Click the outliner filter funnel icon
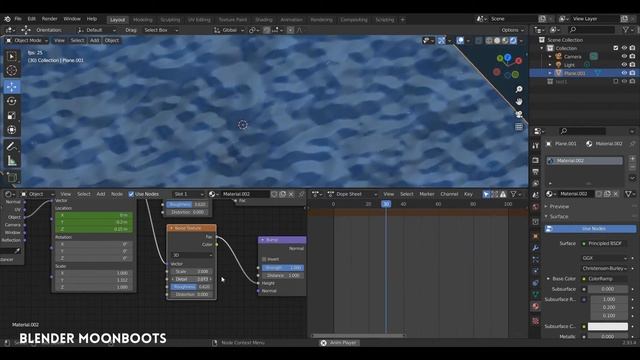Screen dimensions: 640x360 (x=626, y=30)
